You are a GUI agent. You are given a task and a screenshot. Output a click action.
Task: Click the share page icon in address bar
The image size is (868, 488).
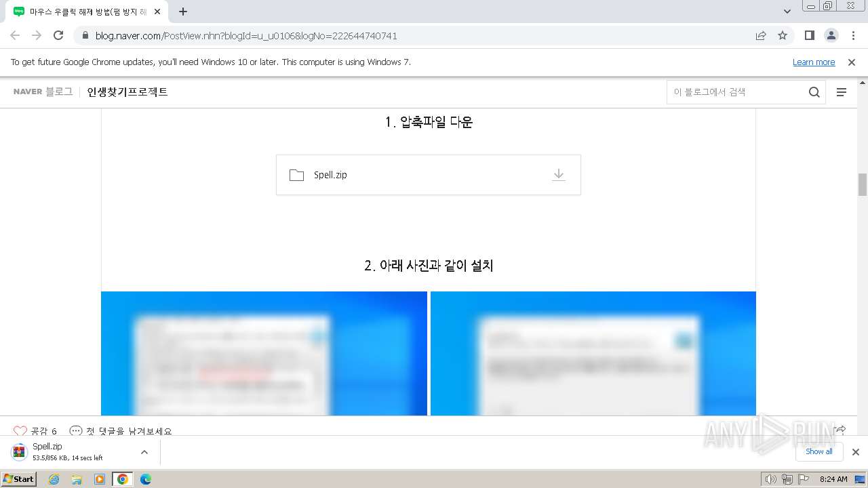pos(761,35)
